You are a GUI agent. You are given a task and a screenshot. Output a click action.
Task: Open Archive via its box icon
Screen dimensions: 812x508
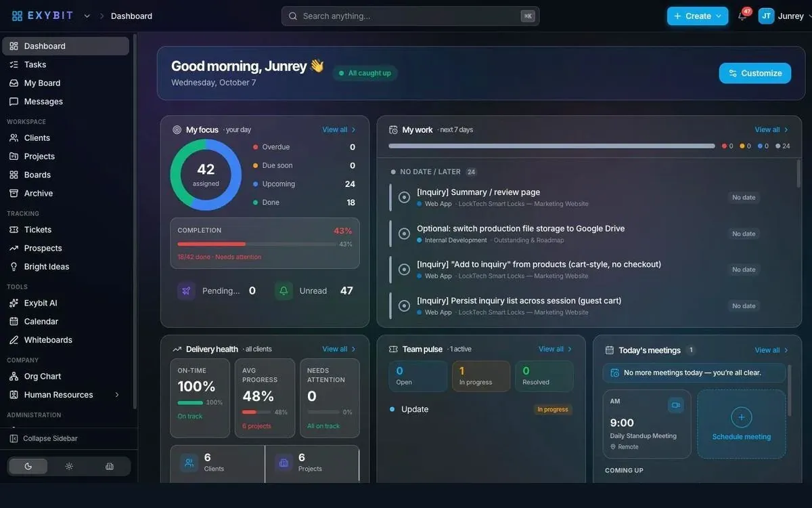pos(14,193)
